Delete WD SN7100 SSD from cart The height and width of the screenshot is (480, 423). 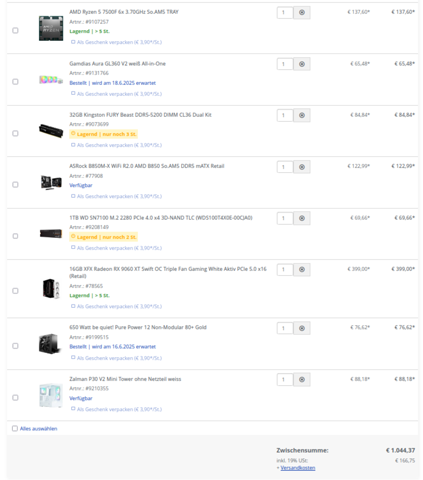pyautogui.click(x=302, y=218)
